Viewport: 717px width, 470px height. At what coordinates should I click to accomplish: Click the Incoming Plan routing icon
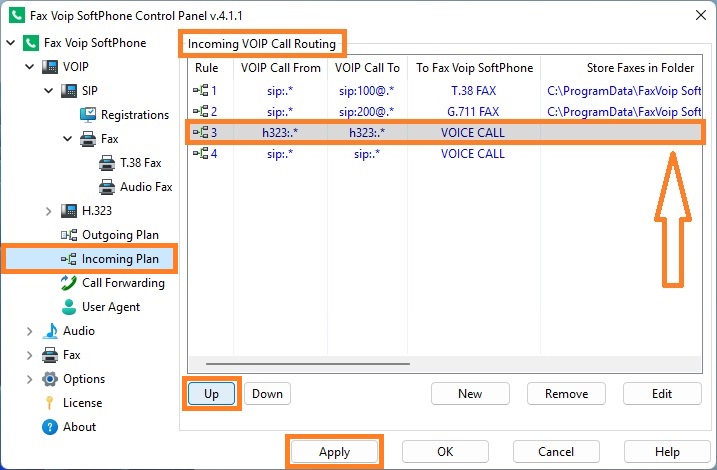tap(69, 259)
